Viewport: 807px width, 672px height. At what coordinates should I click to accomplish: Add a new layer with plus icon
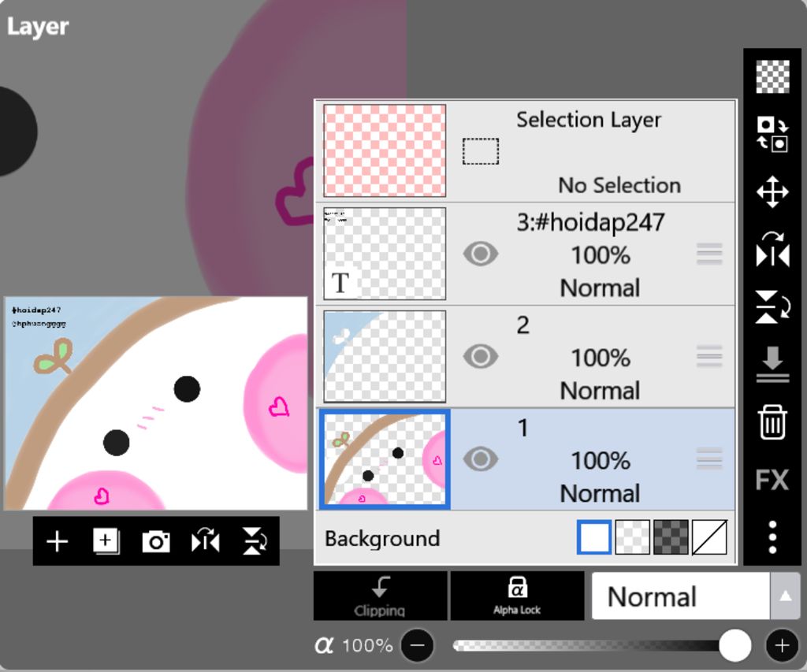pyautogui.click(x=57, y=541)
